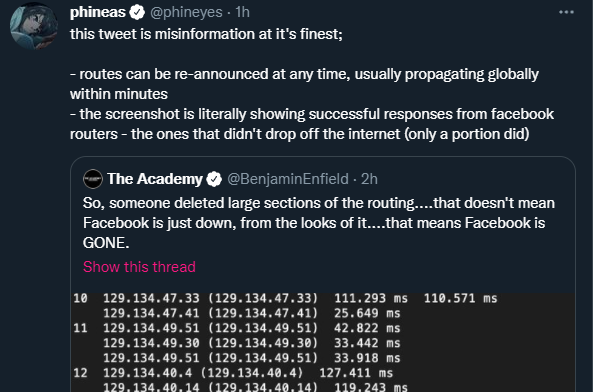Click the @BenjaminEnfield handle
593x392 pixels.
pyautogui.click(x=288, y=179)
